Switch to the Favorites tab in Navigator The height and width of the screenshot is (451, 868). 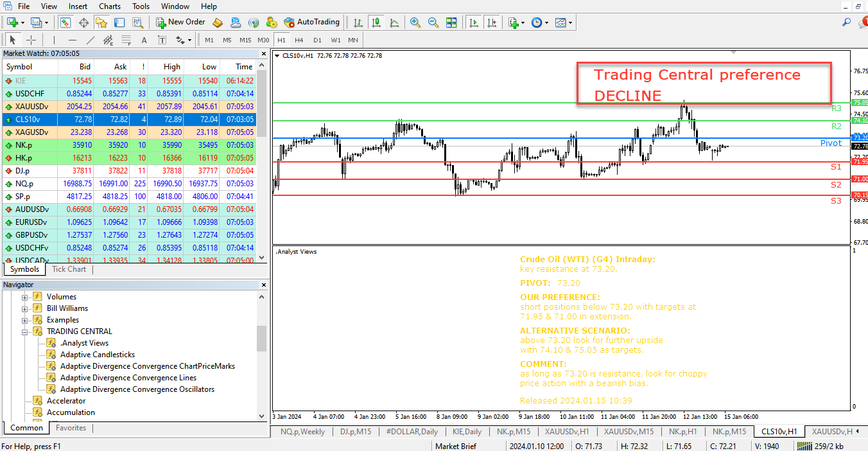click(x=70, y=428)
